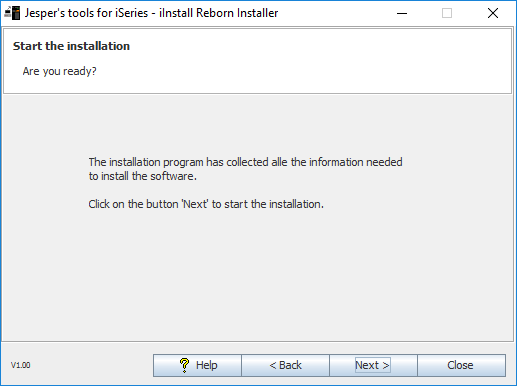Click the "Jesper's tools for iSeries" title text
This screenshot has height=386, width=517.
[86, 13]
